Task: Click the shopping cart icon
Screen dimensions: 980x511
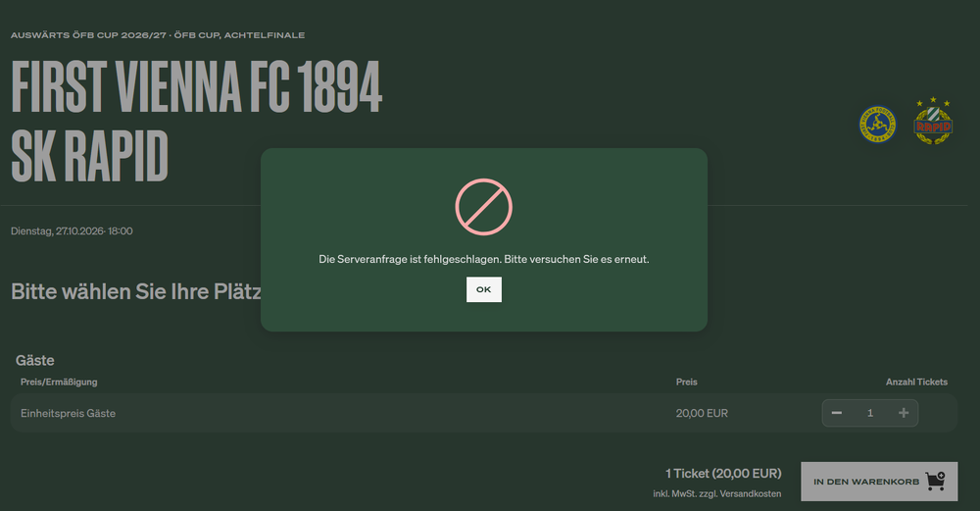Action: pyautogui.click(x=936, y=481)
